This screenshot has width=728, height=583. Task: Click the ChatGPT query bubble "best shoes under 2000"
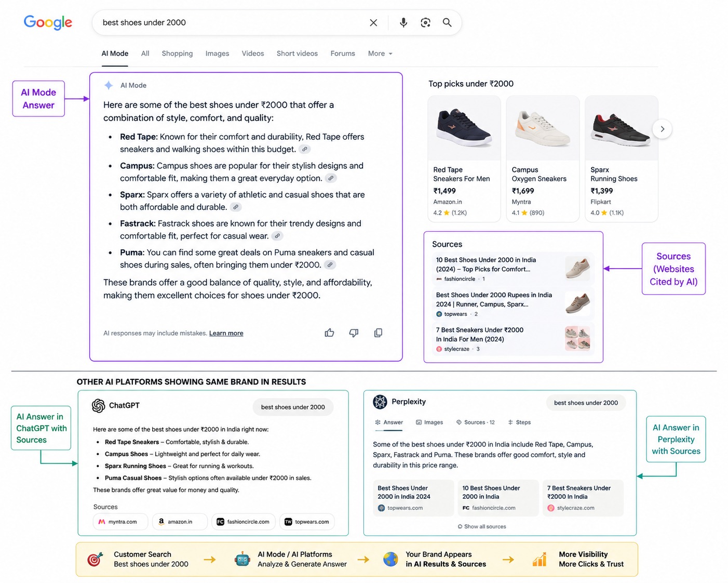(x=293, y=407)
